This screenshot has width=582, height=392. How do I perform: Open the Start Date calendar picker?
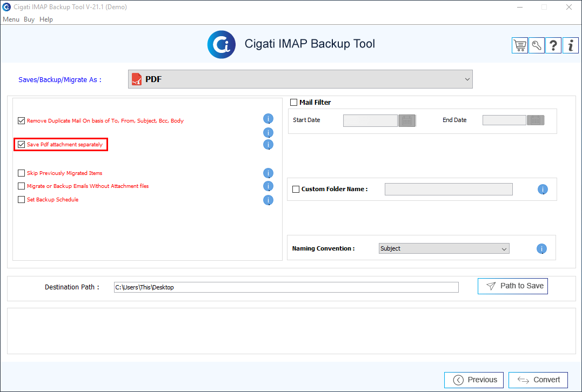pyautogui.click(x=407, y=120)
